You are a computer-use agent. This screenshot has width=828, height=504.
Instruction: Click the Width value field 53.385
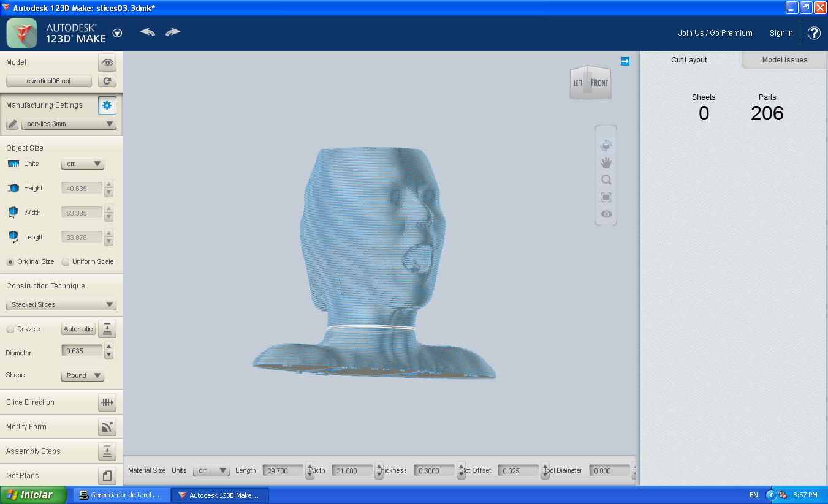click(82, 213)
